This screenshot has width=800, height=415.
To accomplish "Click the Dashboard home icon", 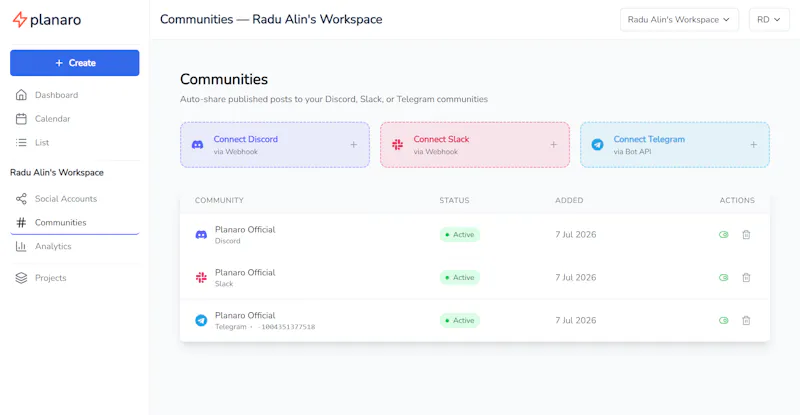I will tap(21, 95).
